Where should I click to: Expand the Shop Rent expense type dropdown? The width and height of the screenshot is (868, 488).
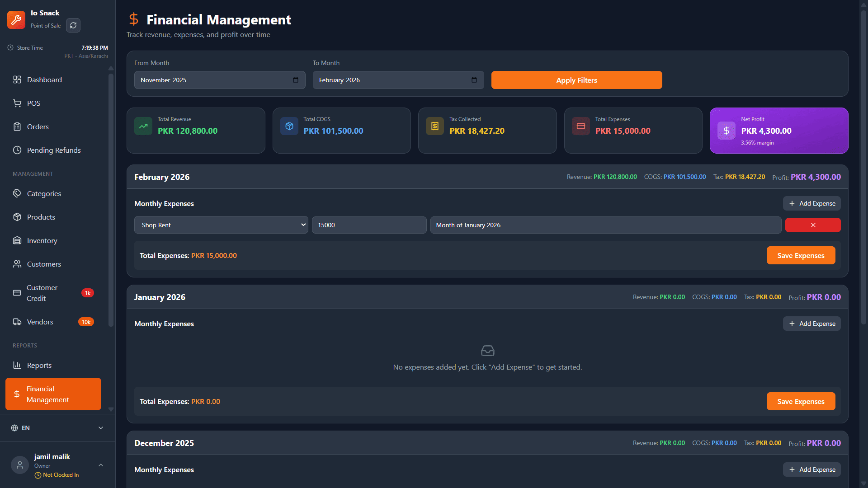(x=221, y=225)
